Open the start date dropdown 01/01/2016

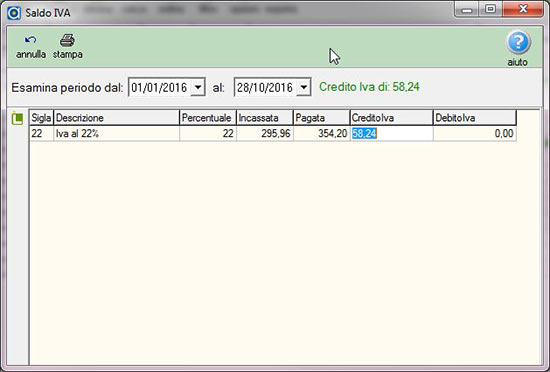click(198, 87)
